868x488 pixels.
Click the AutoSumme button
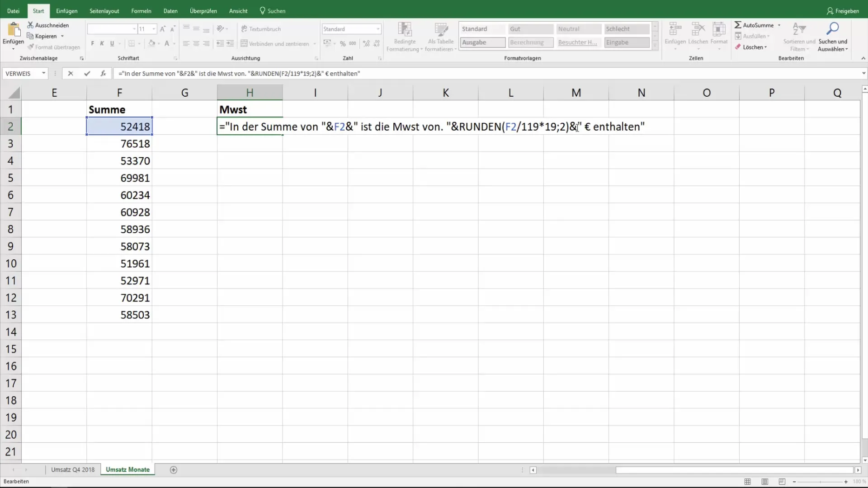(754, 25)
